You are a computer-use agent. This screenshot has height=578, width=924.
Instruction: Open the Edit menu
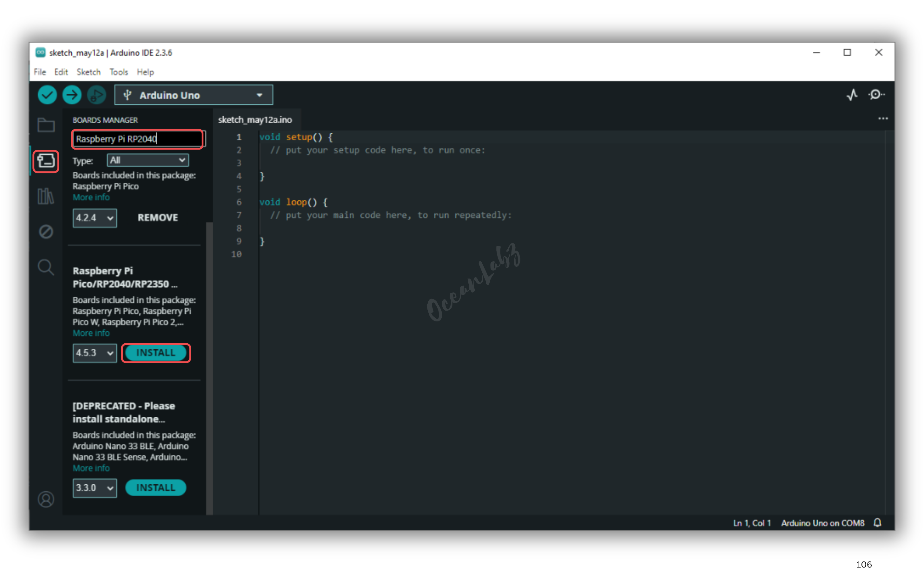pos(61,72)
